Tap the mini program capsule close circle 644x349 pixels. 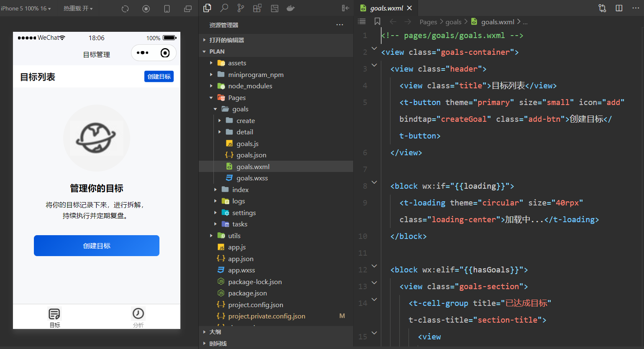[165, 53]
